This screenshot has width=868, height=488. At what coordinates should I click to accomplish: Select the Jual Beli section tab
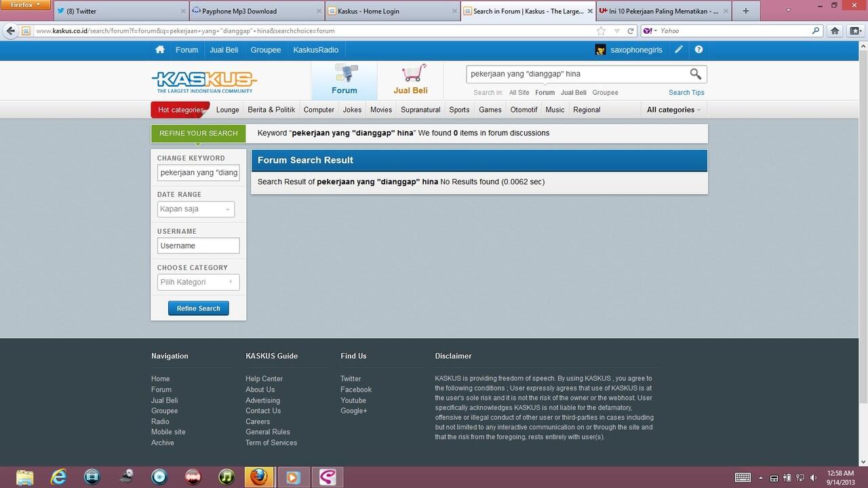click(410, 81)
